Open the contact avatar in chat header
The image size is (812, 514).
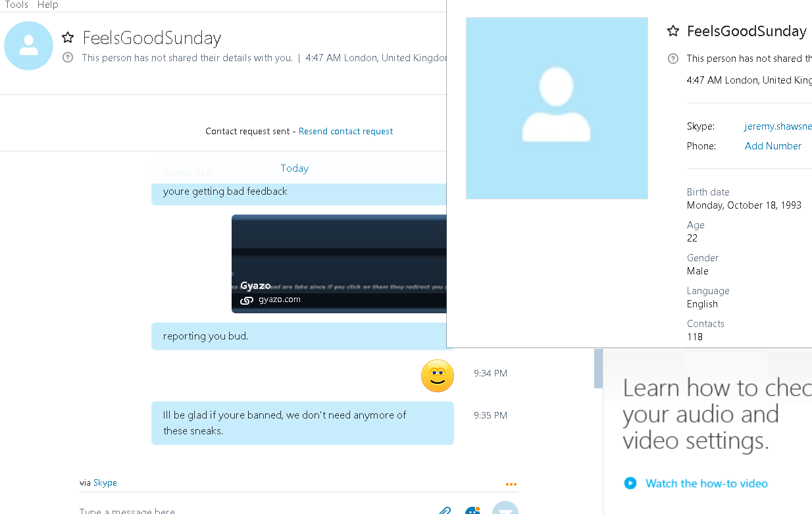(28, 45)
